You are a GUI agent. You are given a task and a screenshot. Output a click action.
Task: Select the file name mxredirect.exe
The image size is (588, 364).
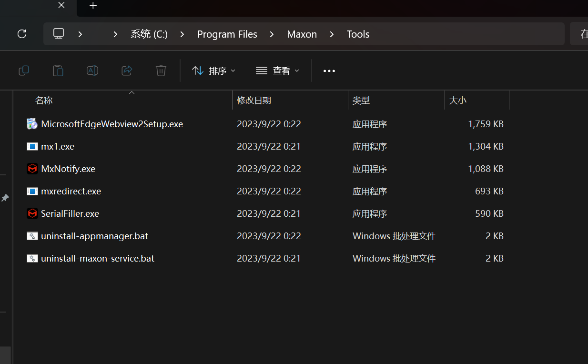pyautogui.click(x=71, y=191)
